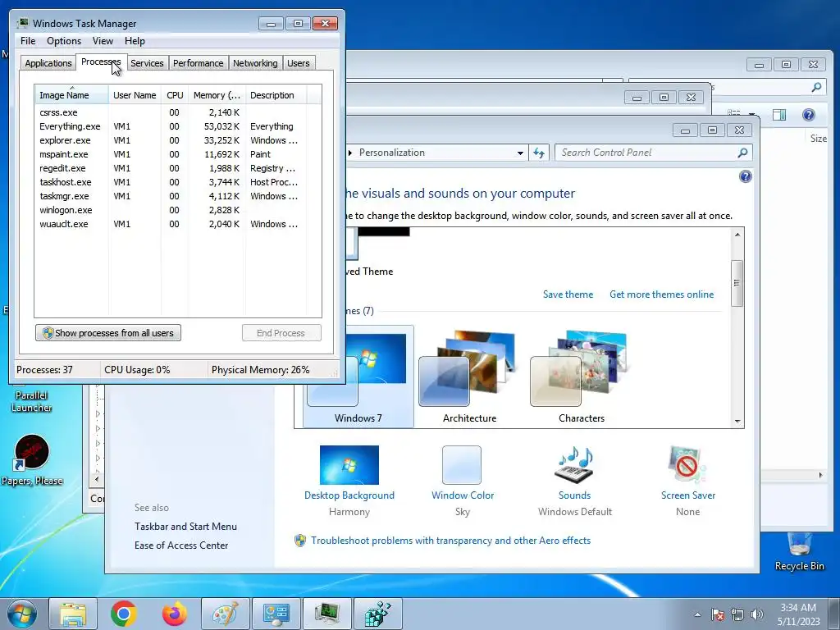
Task: Launch Firefox from the taskbar
Action: 175,614
